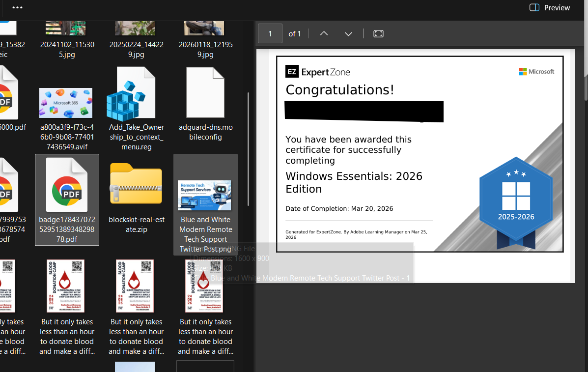This screenshot has height=372, width=588.
Task: Select the adguard-dns.mobileconfig file
Action: click(205, 104)
